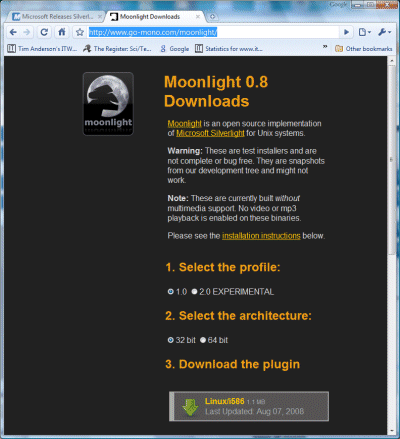Select 2.0 EXPERIMENTAL profile radio button
Viewport: 400px width, 439px height.
pyautogui.click(x=194, y=292)
